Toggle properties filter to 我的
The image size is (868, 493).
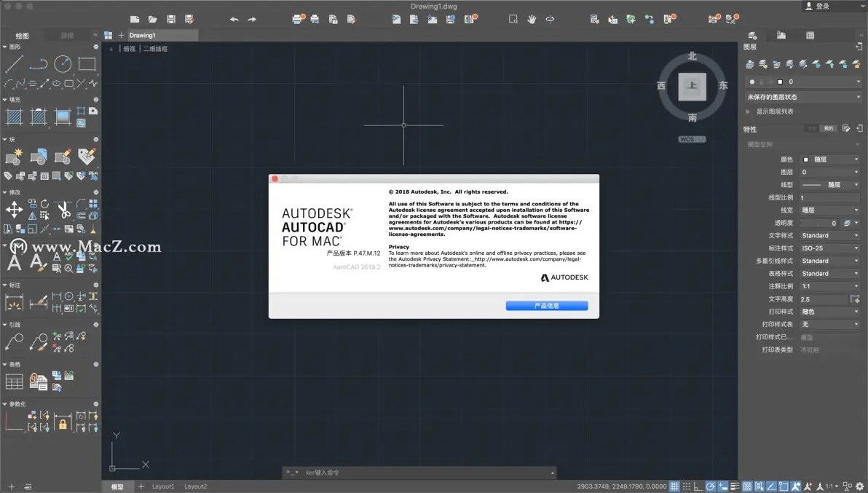[x=828, y=128]
